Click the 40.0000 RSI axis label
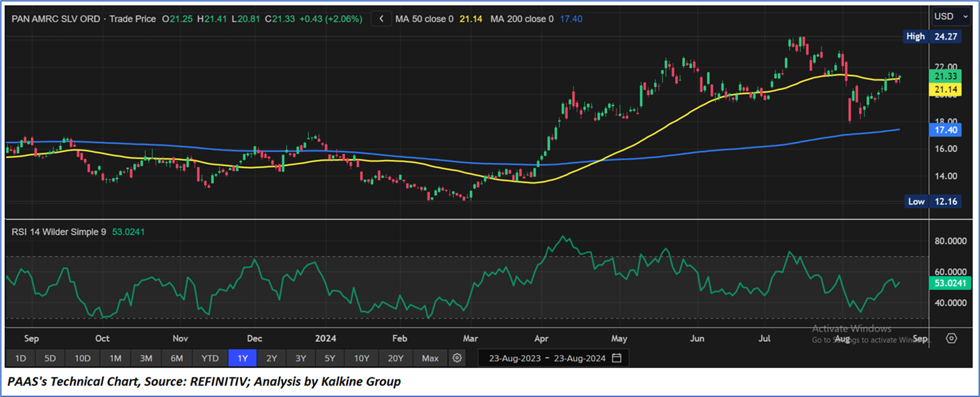980x397 pixels. pos(951,303)
